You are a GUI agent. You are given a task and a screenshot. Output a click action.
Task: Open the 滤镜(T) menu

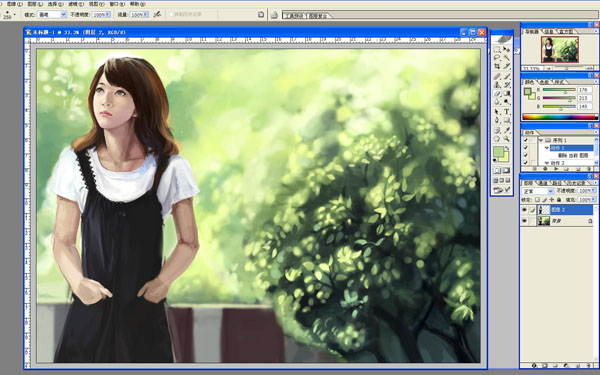click(x=76, y=4)
